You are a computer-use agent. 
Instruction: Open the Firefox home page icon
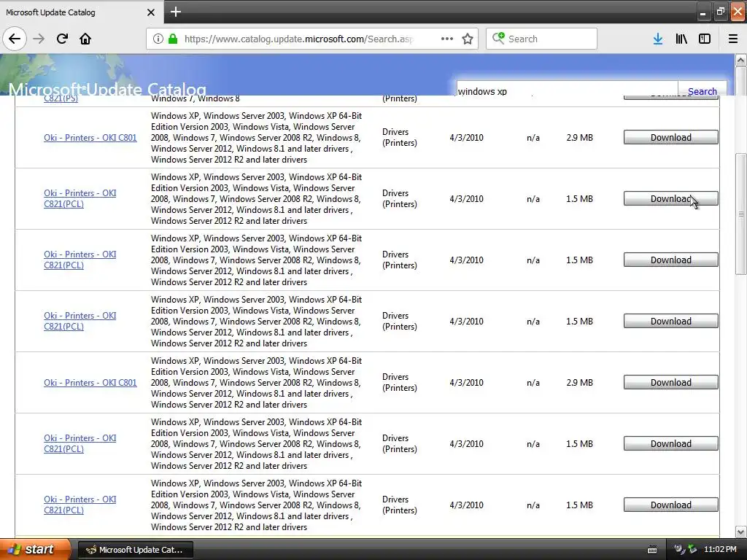click(x=85, y=39)
